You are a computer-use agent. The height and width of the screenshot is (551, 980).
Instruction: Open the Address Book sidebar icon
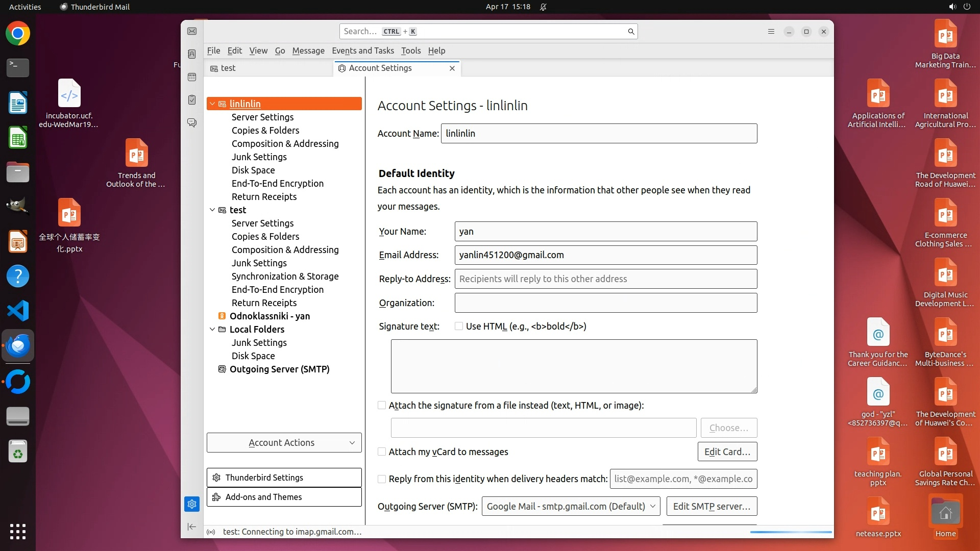192,54
